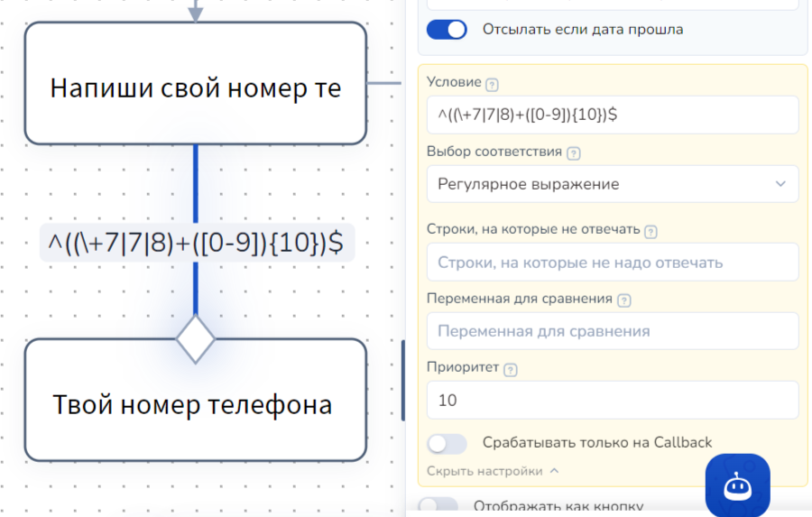
Task: Click the Условие regex input field
Action: (x=612, y=115)
